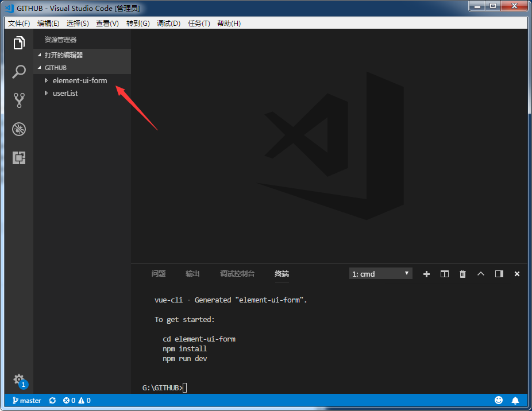This screenshot has height=411, width=532.
Task: Split the terminal panel
Action: click(445, 274)
